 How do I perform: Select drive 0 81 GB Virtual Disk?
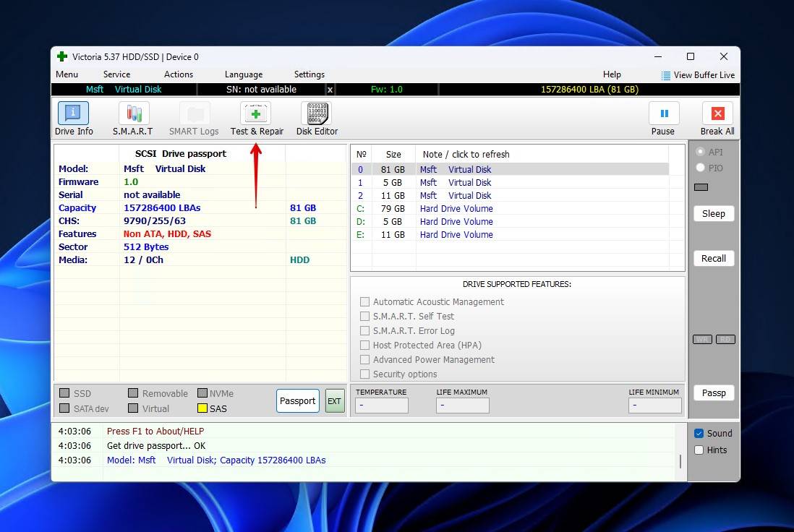[510, 170]
